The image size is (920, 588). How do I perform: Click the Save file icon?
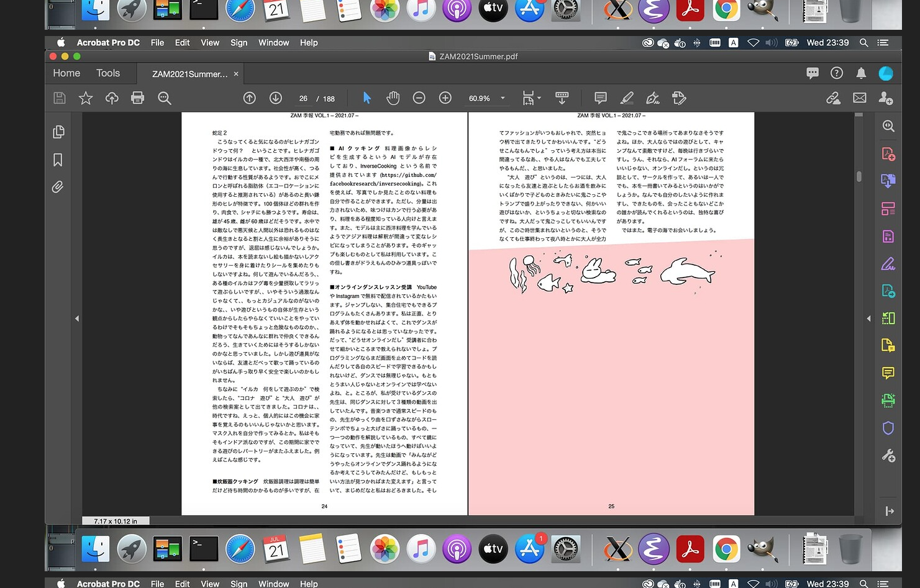tap(59, 98)
